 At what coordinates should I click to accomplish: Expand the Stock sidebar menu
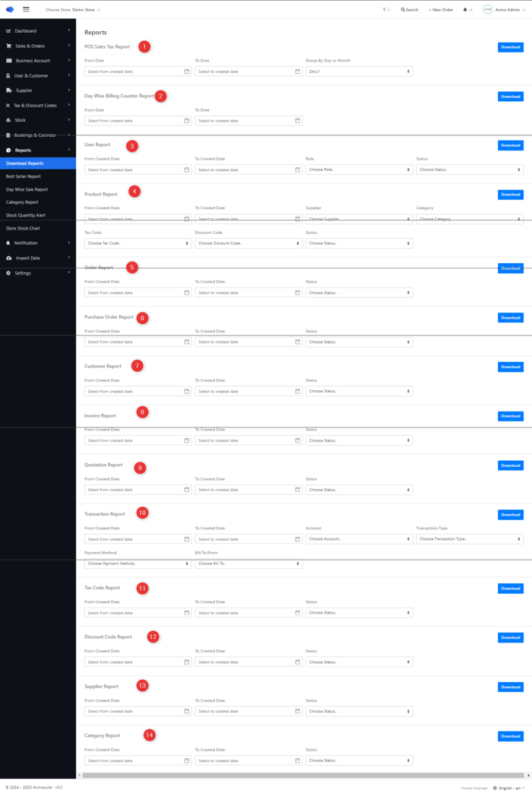[38, 120]
